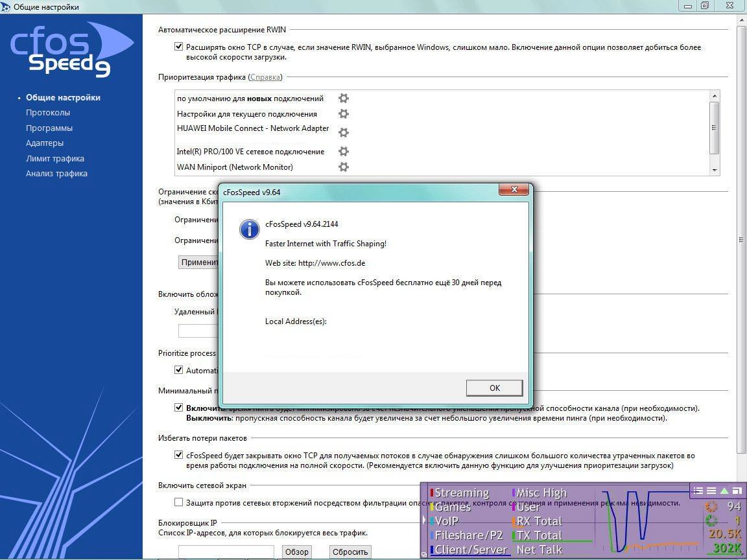Click the white arrow on widget's left edge
This screenshot has width=747, height=560.
point(423,520)
